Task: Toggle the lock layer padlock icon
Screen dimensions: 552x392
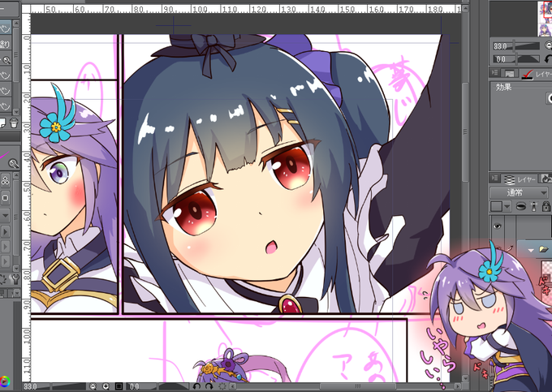Action: click(546, 207)
